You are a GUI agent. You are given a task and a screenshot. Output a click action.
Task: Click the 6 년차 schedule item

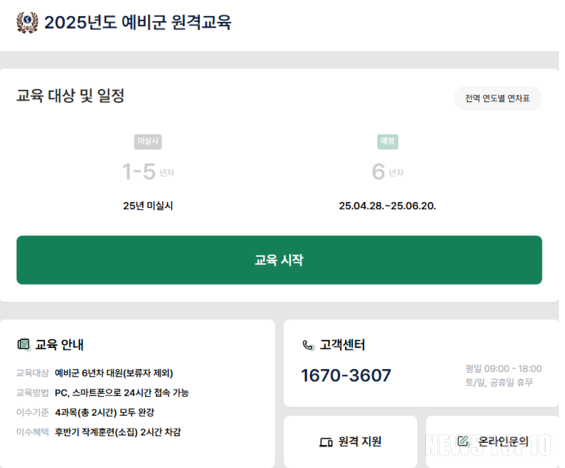(x=387, y=171)
